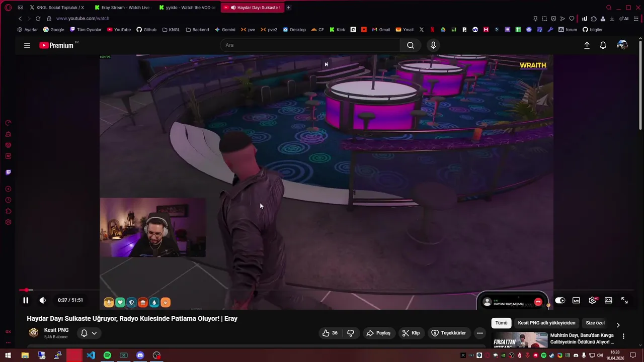Open the Github bookmark
Screen dimensions: 644x362
coord(146,30)
